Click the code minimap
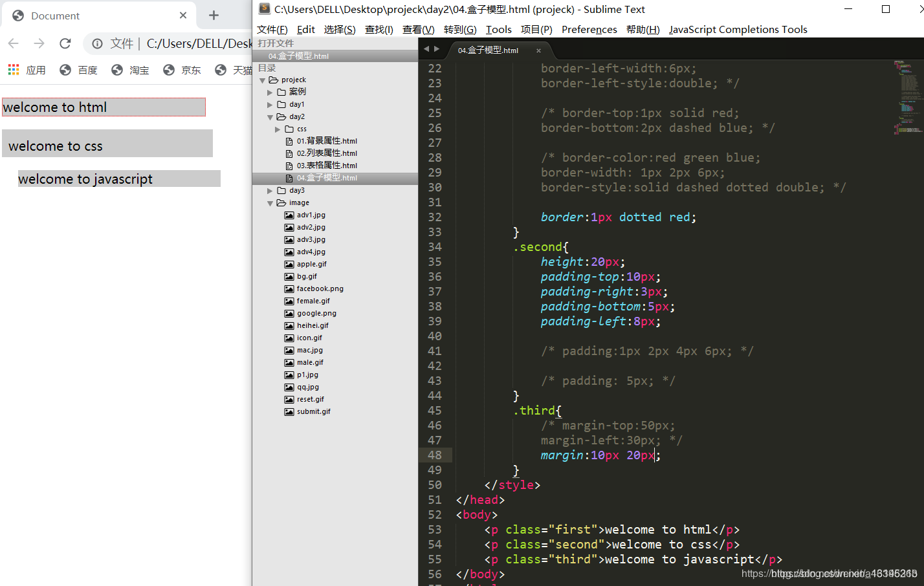 [907, 97]
